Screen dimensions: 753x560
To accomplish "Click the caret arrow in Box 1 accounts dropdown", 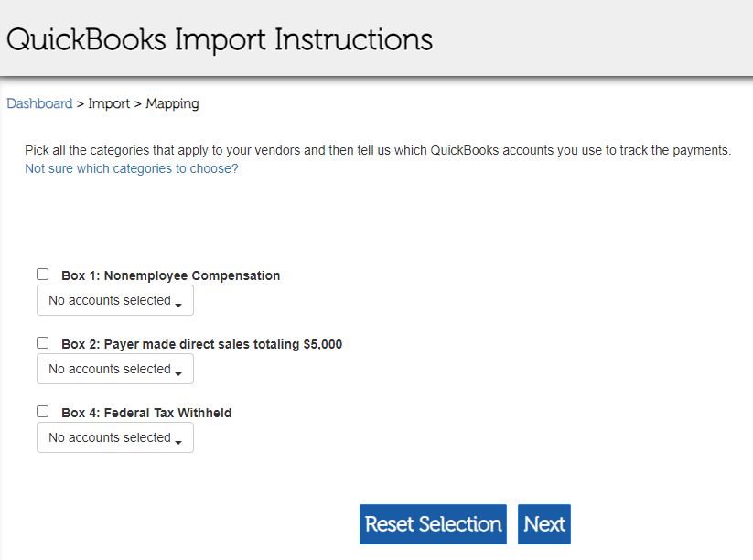I will tap(178, 303).
